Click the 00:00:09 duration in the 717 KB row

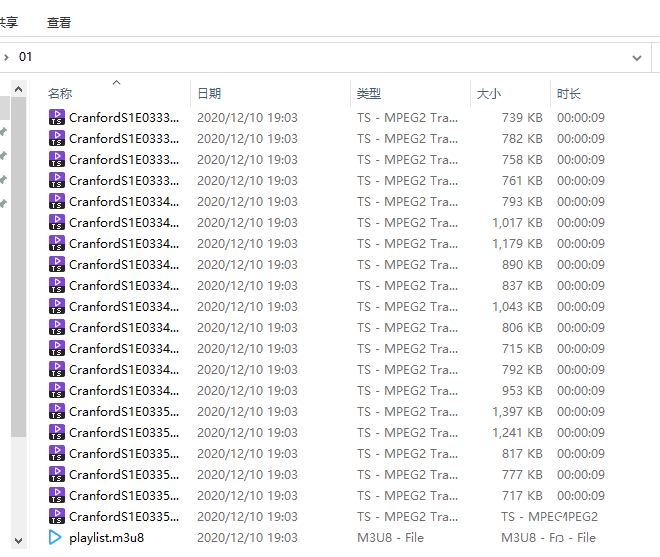pyautogui.click(x=581, y=496)
